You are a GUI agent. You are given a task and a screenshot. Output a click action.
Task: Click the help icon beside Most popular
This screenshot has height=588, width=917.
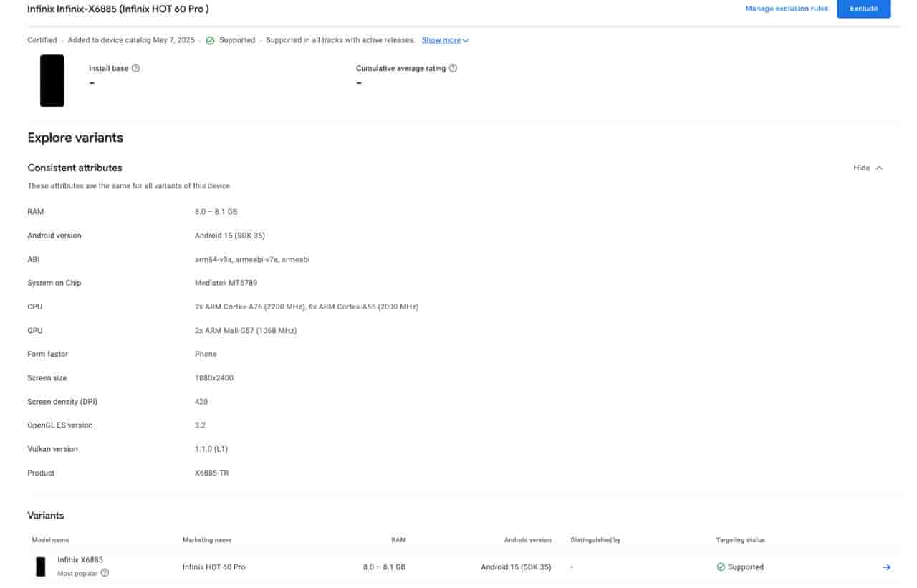[x=105, y=573]
